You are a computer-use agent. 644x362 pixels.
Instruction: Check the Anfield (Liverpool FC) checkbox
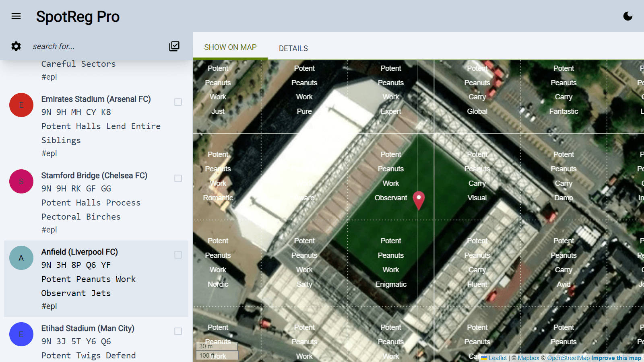coord(178,255)
